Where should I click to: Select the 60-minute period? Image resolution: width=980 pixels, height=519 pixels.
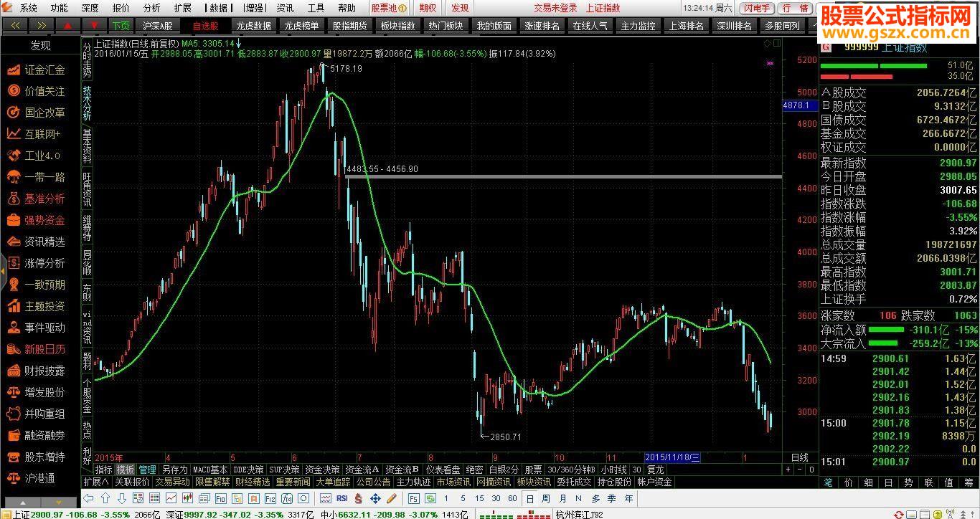(x=512, y=498)
